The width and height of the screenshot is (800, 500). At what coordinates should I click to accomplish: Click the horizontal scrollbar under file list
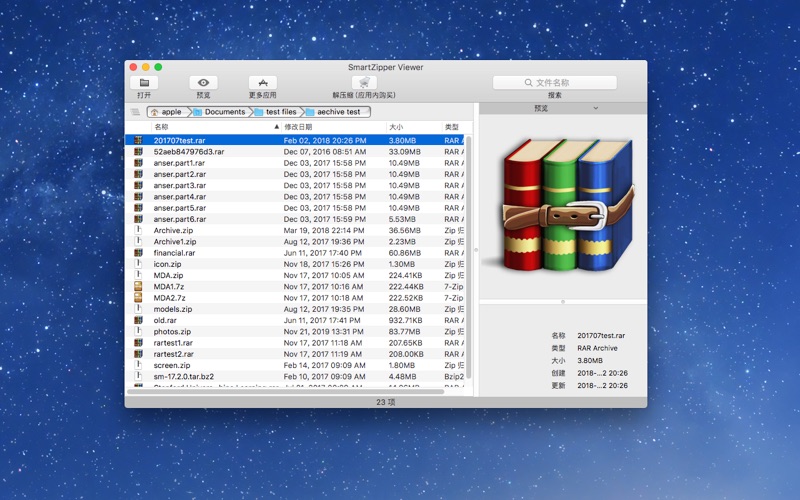click(285, 392)
